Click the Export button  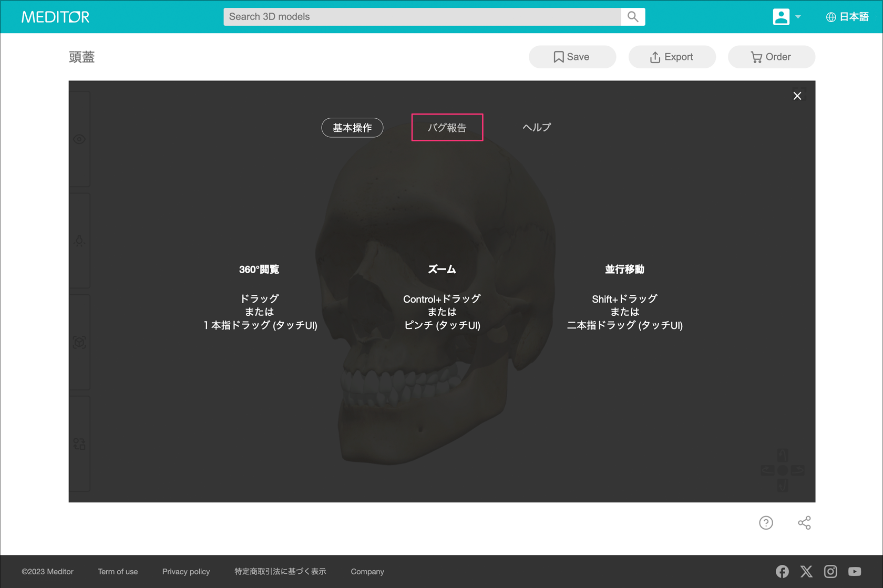(x=672, y=57)
